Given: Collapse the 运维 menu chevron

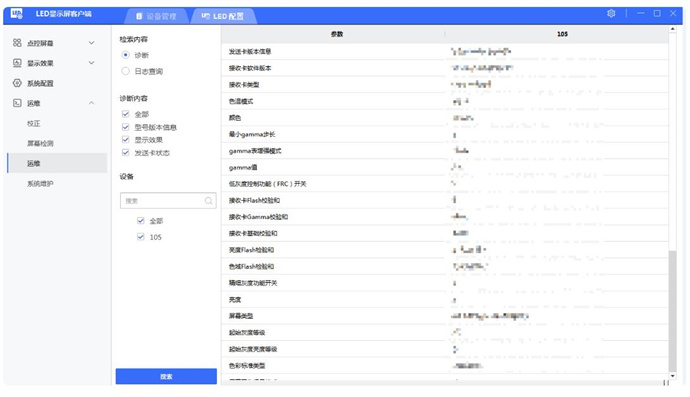Looking at the screenshot, I should tap(92, 103).
